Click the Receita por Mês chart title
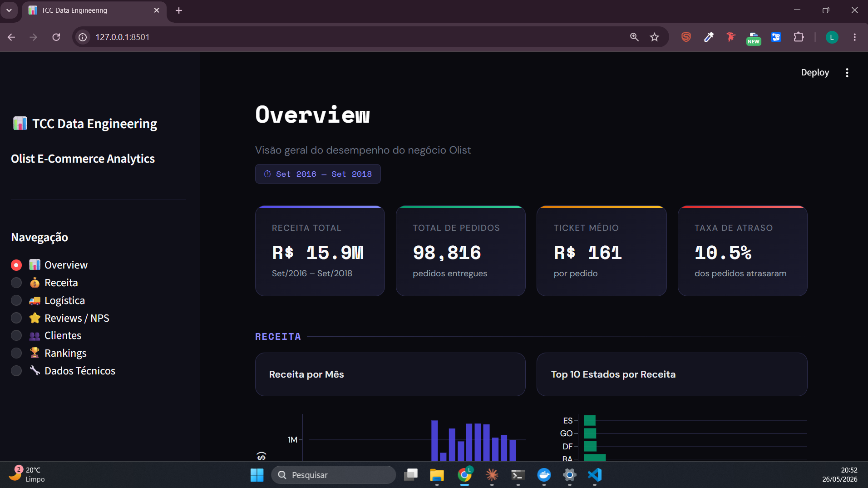Viewport: 868px width, 488px height. click(x=306, y=374)
